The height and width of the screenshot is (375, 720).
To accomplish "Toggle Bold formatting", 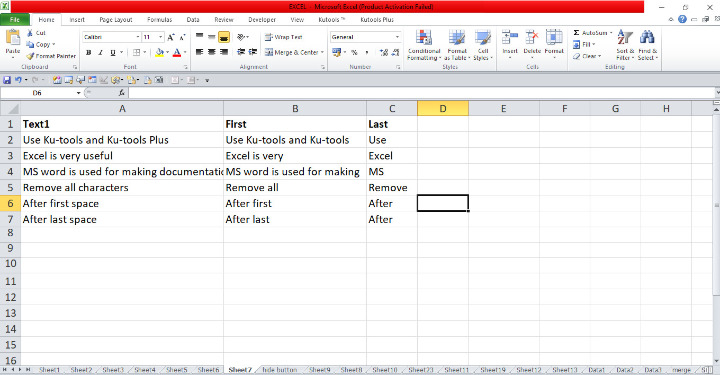I will click(89, 53).
